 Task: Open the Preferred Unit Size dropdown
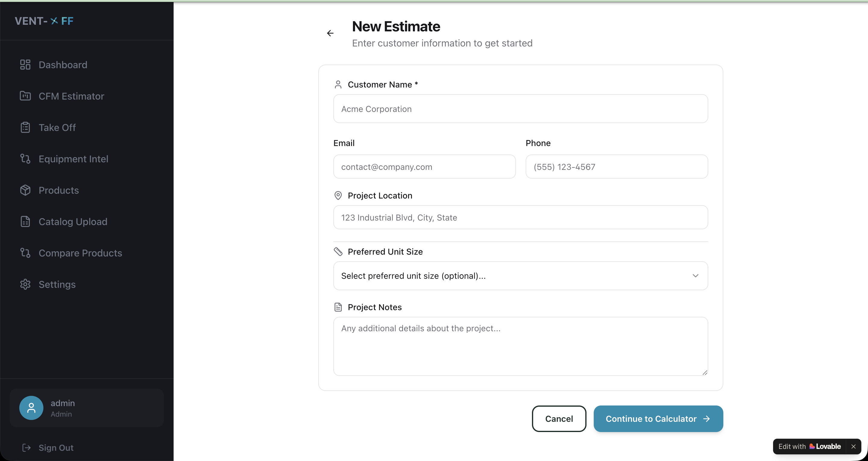coord(520,276)
